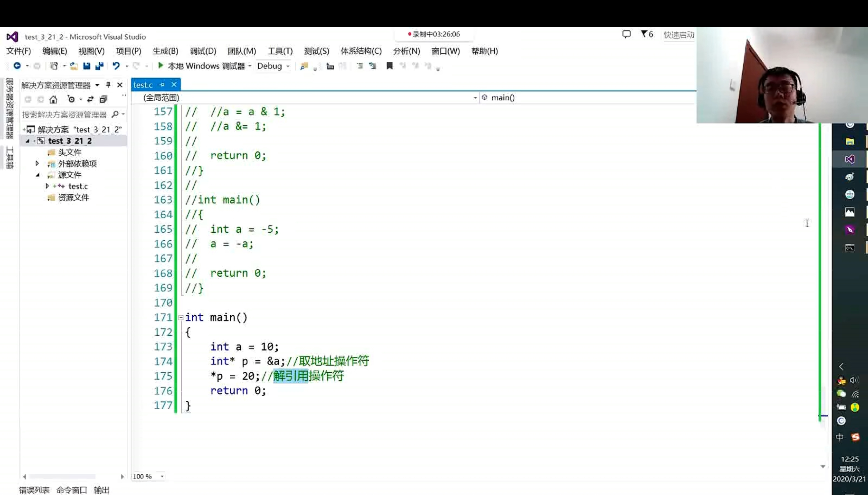This screenshot has width=868, height=495.
Task: Click the Find in Files toolbar icon
Action: [x=304, y=66]
